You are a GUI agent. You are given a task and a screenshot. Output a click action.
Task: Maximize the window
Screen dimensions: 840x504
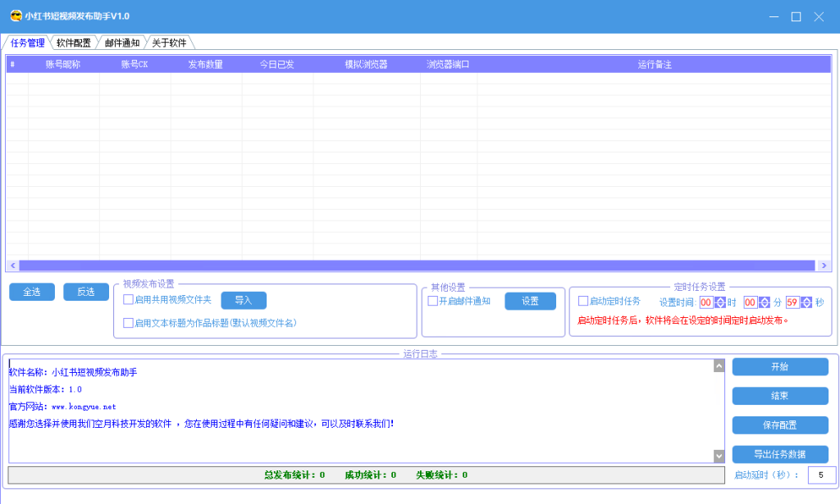tap(796, 16)
